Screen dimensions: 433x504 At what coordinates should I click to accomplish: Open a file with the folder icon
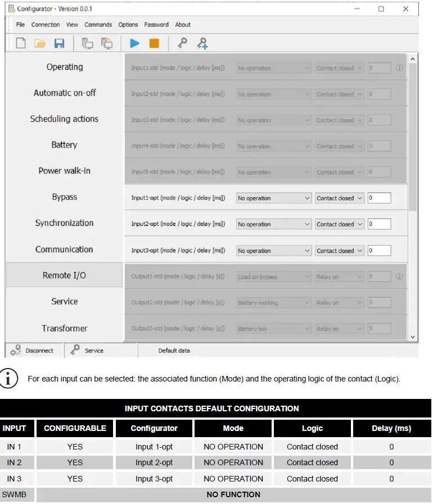point(40,43)
